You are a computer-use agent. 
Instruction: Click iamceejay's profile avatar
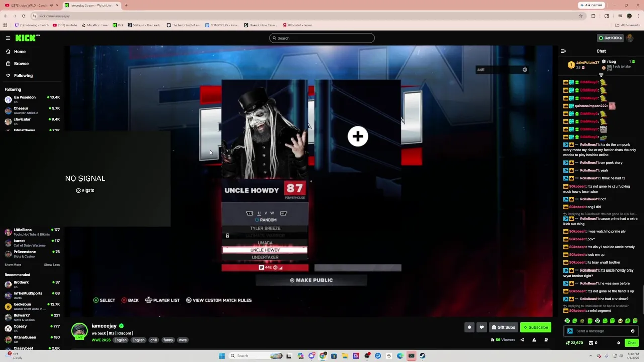click(79, 331)
